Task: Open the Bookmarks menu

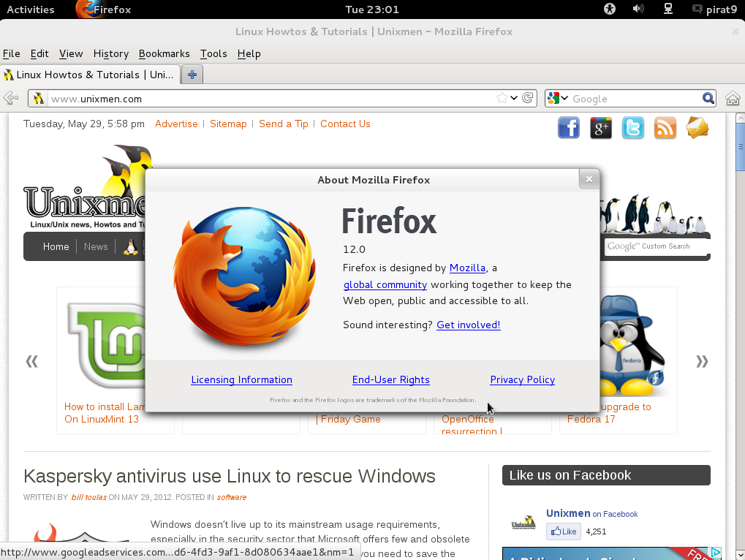Action: [164, 53]
